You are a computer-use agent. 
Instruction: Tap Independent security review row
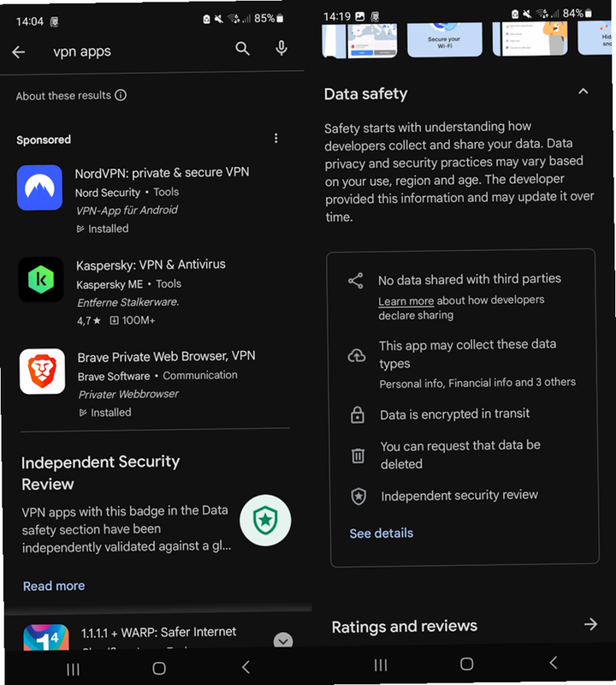click(x=459, y=496)
